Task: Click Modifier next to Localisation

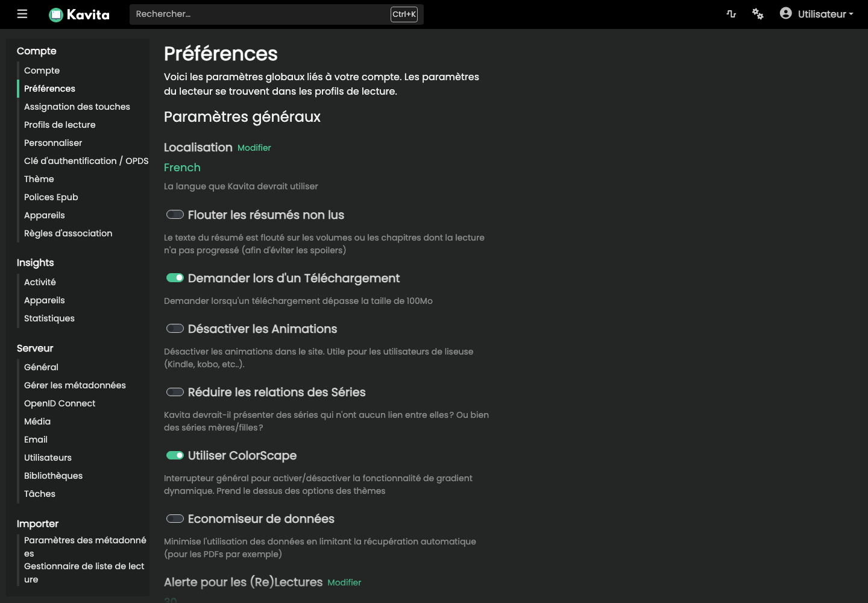Action: (x=254, y=148)
